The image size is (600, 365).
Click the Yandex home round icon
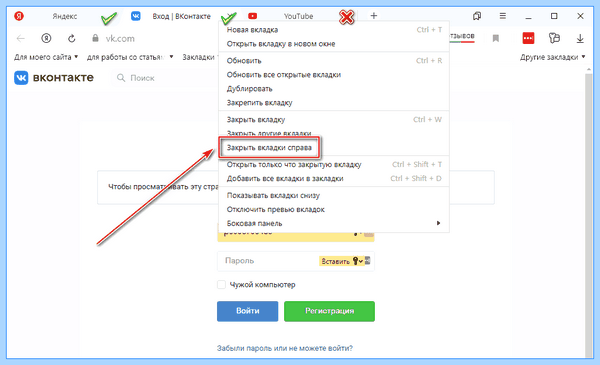[x=46, y=38]
